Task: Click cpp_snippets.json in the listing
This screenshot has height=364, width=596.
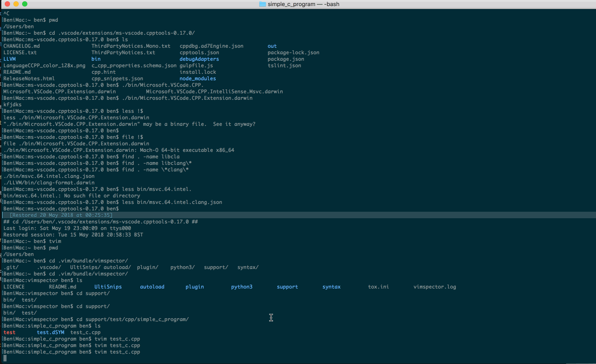Action: tap(117, 79)
